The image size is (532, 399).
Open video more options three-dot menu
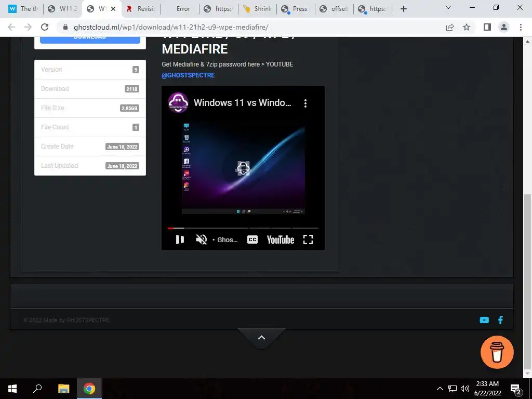(305, 103)
